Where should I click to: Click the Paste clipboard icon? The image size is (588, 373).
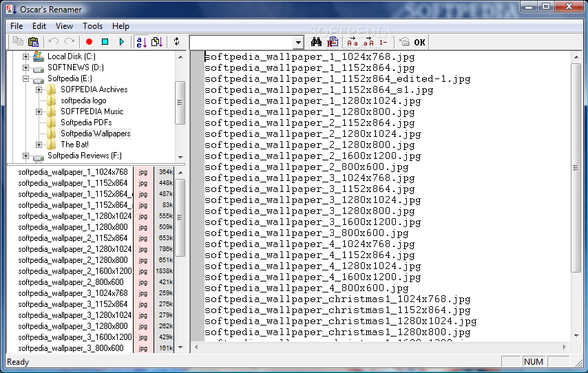[x=33, y=41]
